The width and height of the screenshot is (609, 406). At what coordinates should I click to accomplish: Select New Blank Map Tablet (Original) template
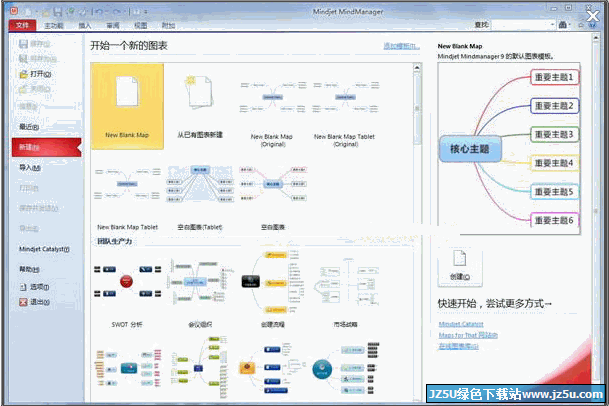[x=345, y=113]
